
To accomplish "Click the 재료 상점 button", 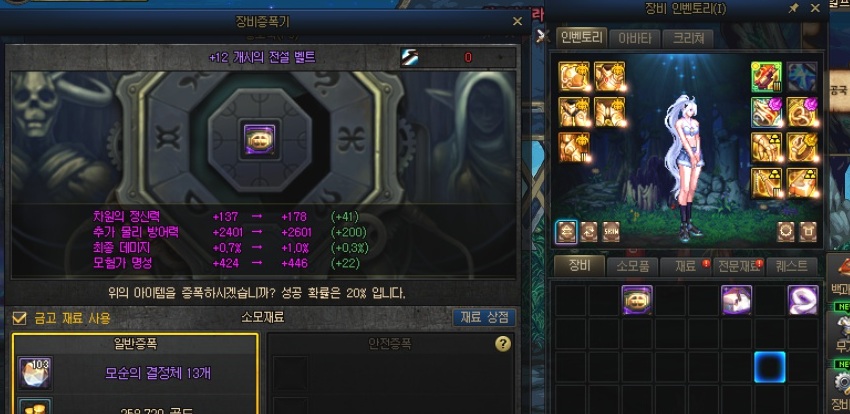I will point(484,318).
